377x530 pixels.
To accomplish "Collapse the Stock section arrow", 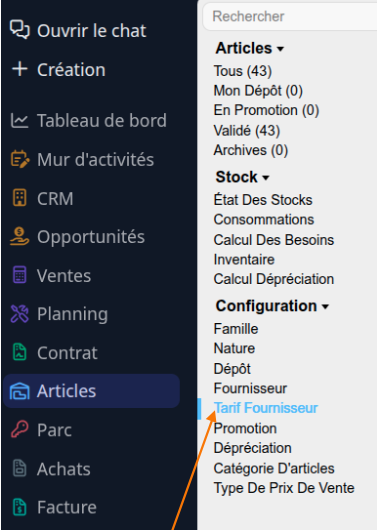I will 266,177.
